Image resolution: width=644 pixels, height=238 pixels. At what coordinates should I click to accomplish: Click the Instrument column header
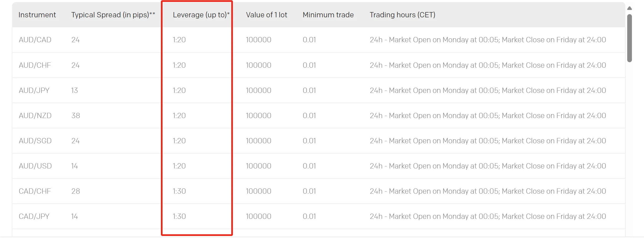click(37, 15)
